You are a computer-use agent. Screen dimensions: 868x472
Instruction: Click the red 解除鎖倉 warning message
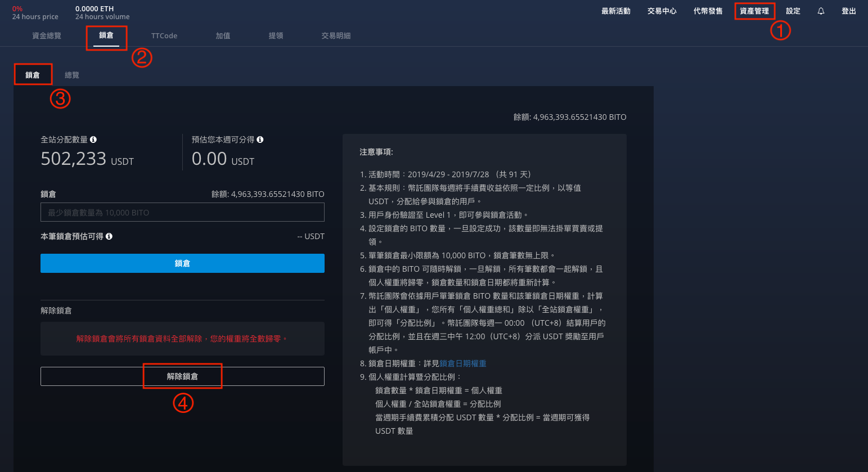(182, 339)
